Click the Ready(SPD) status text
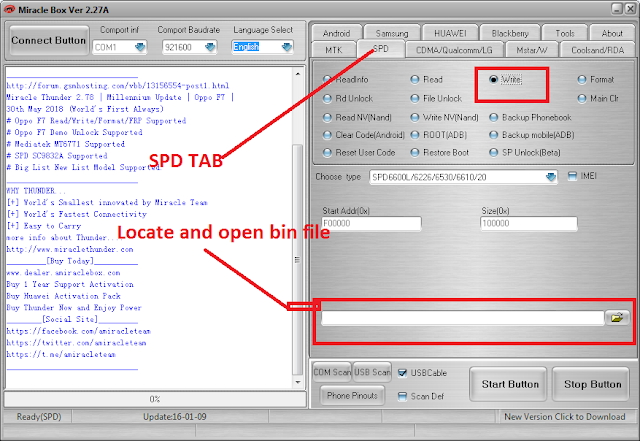640x441 pixels. (39, 416)
